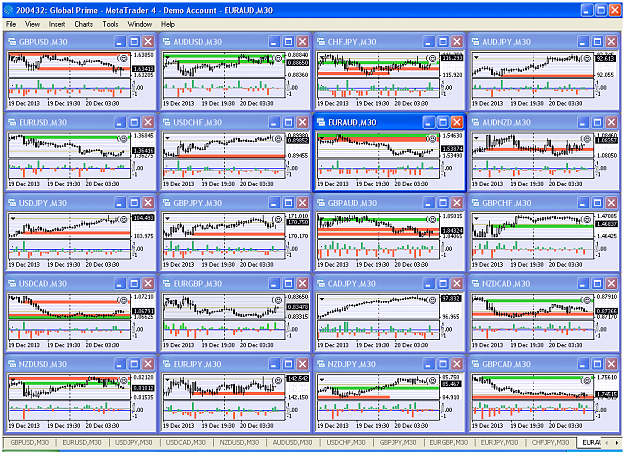Switch to the EURGBP,M30 bottom tab
625x452 pixels.
[449, 442]
